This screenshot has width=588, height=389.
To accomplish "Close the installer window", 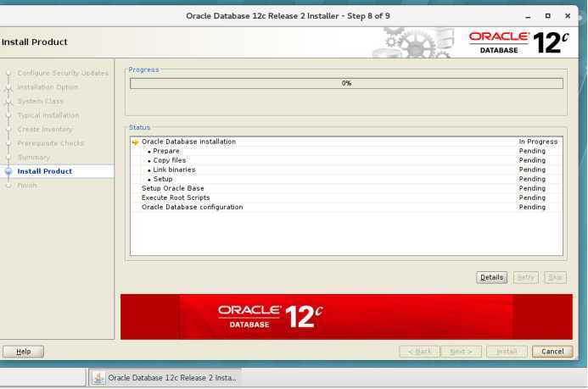I will (x=568, y=16).
